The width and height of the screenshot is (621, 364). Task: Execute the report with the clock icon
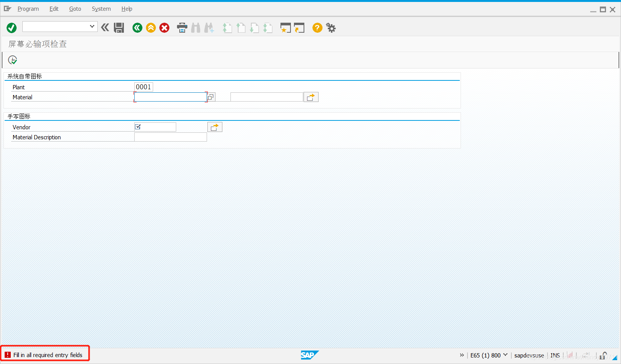coord(12,60)
